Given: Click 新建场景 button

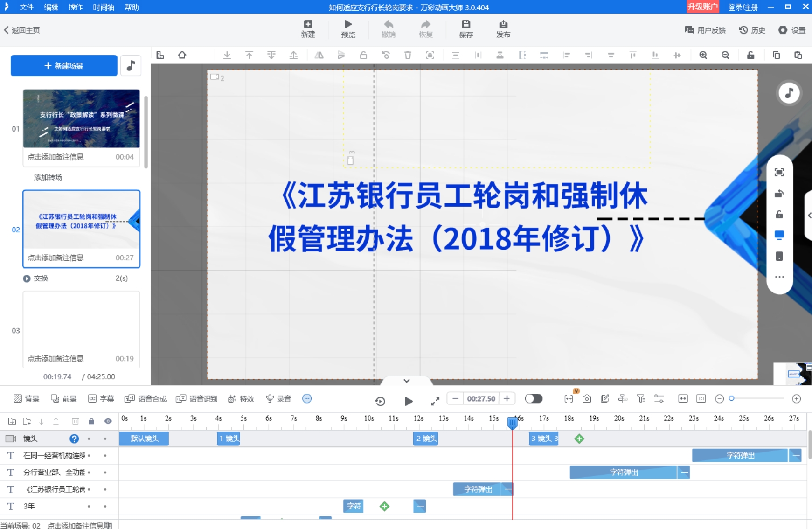Looking at the screenshot, I should pyautogui.click(x=64, y=66).
